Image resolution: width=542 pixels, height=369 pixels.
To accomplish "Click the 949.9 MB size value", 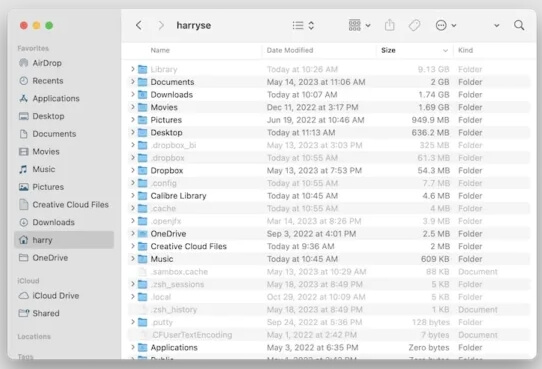I will (x=430, y=120).
